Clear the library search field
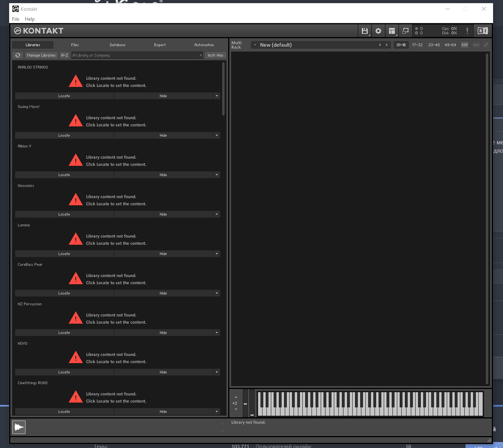Viewport: 503px width, 448px height. pyautogui.click(x=201, y=55)
